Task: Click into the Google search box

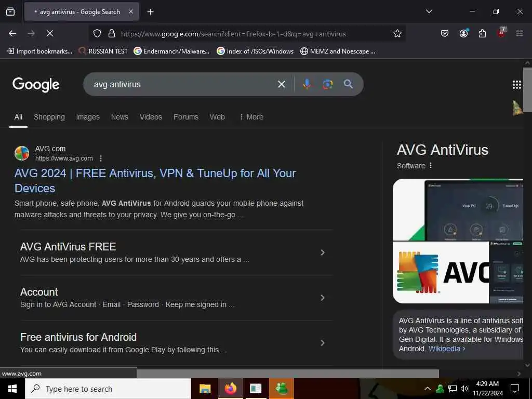Action: point(183,84)
